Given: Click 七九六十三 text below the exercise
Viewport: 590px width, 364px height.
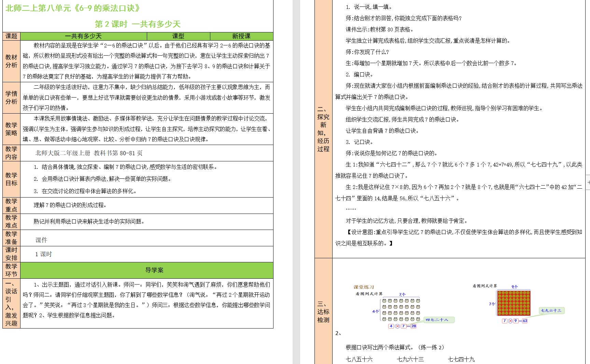Looking at the screenshot, I should point(410,359).
